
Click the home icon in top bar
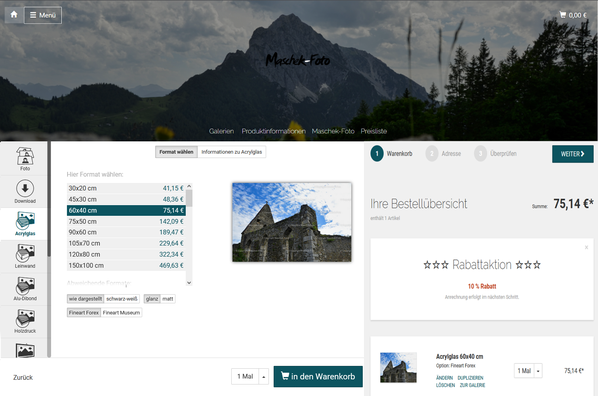click(14, 15)
